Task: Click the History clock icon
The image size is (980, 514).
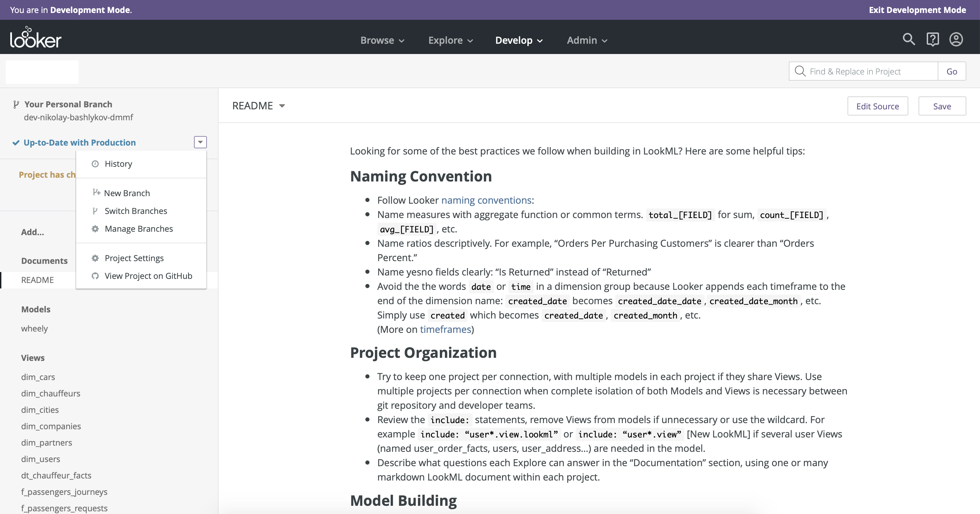Action: pos(95,164)
